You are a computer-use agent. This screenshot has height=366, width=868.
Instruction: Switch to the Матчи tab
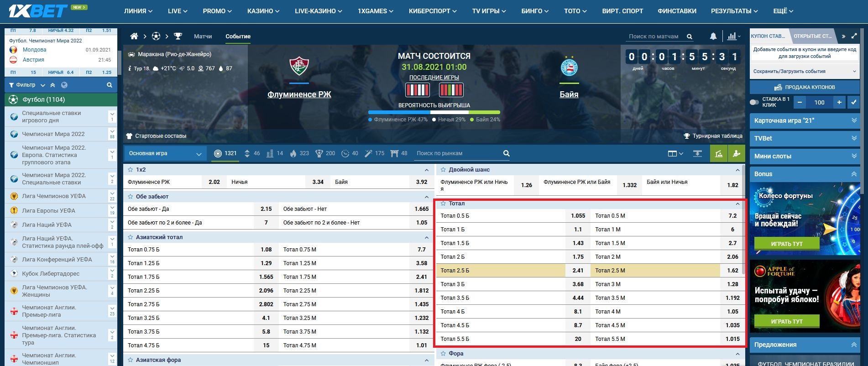pos(203,36)
